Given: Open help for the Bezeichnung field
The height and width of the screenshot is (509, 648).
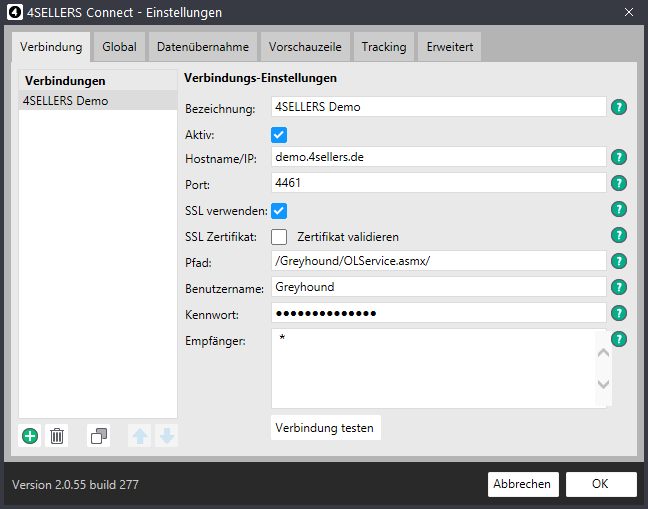Looking at the screenshot, I should click(x=619, y=107).
